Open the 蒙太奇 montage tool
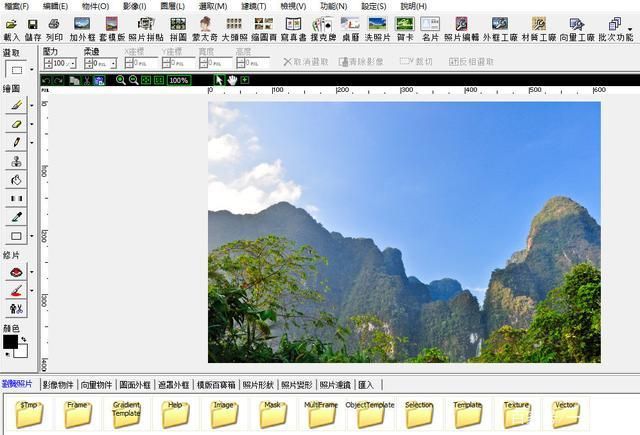The height and width of the screenshot is (435, 640). point(205,29)
